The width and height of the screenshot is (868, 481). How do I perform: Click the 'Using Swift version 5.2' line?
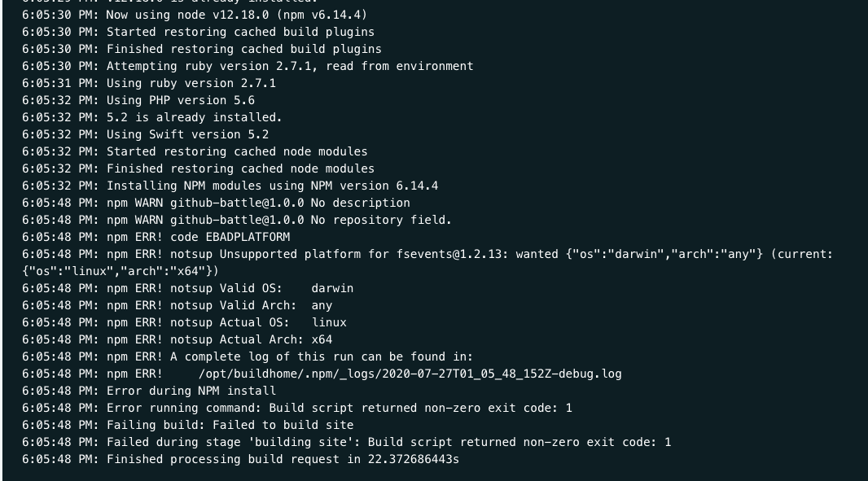[x=187, y=134]
